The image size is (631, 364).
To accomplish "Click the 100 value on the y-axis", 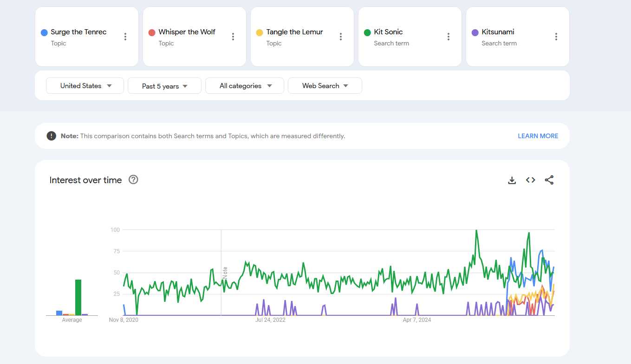I will (115, 230).
